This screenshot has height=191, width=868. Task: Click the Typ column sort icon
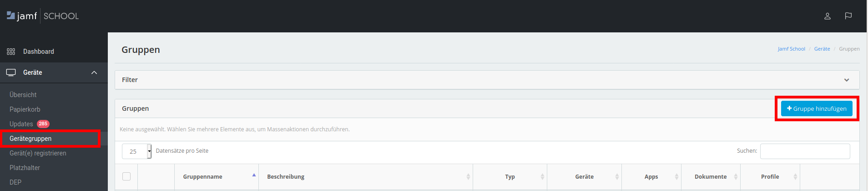tap(542, 177)
